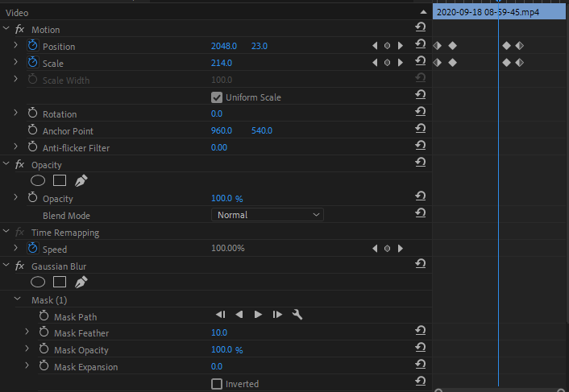
Task: Toggle Motion fx effect on/off
Action: (x=19, y=29)
